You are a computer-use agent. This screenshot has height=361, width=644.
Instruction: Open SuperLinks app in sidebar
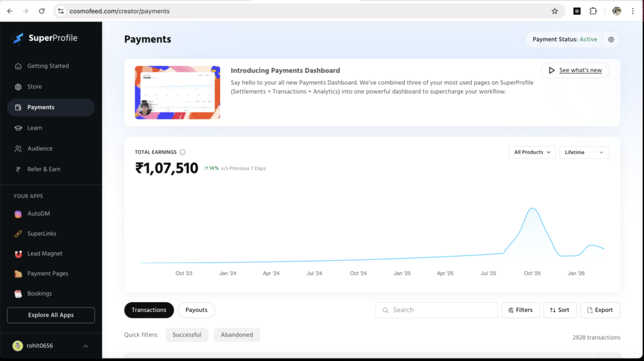(42, 234)
